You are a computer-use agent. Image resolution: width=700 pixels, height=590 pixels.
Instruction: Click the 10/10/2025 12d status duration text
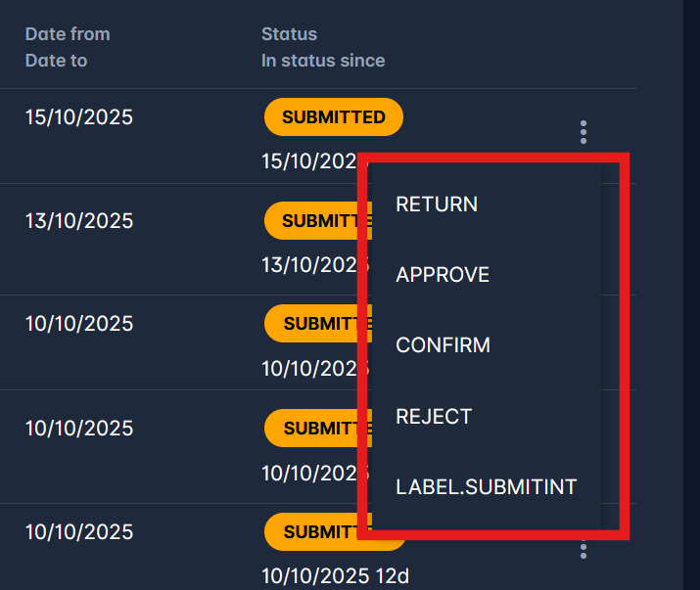pos(335,575)
